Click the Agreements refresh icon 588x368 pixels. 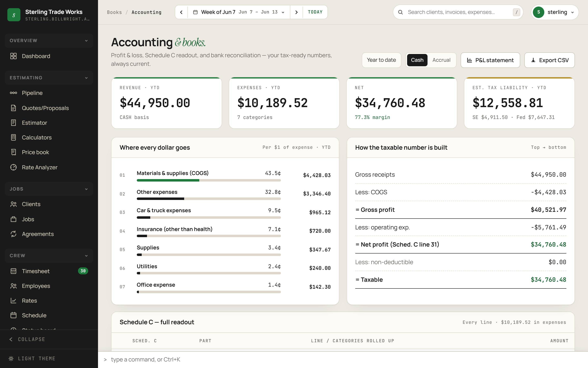point(13,234)
